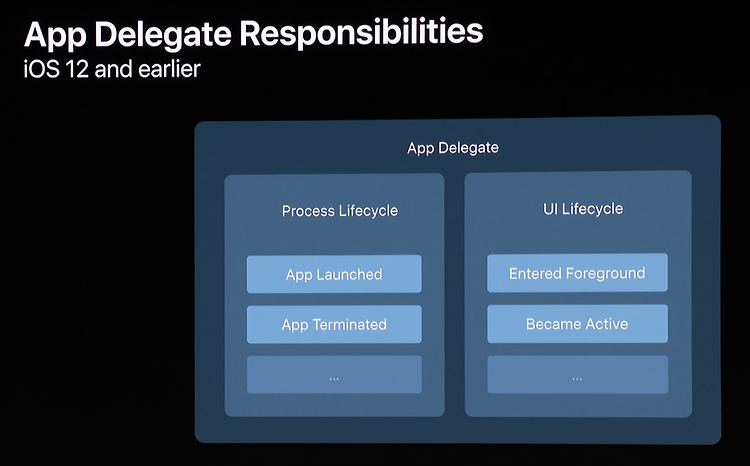Click the App Delegate Responsibilities title
Screen dimensions: 750x466
coord(254,34)
